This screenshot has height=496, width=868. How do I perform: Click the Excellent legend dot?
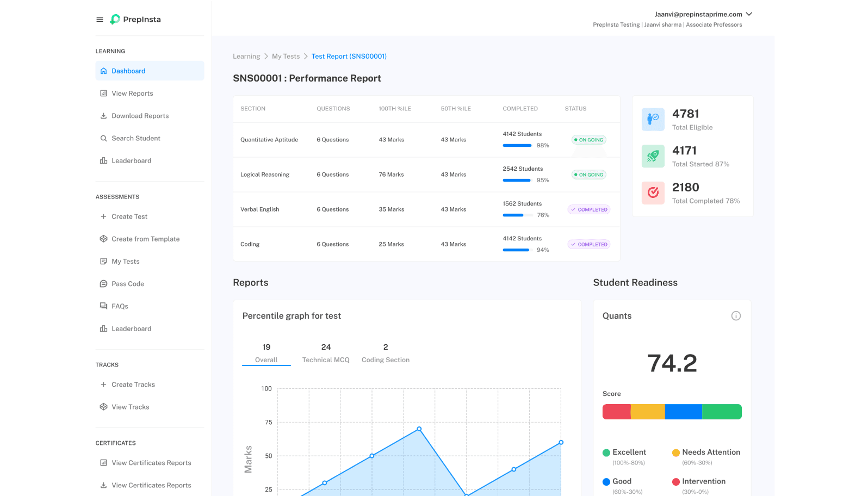[606, 453]
